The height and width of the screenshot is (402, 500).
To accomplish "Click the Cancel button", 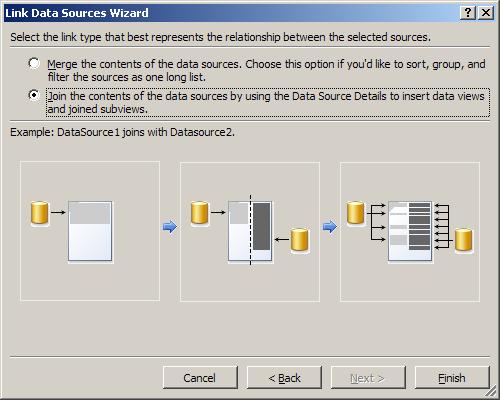I will pos(200,378).
